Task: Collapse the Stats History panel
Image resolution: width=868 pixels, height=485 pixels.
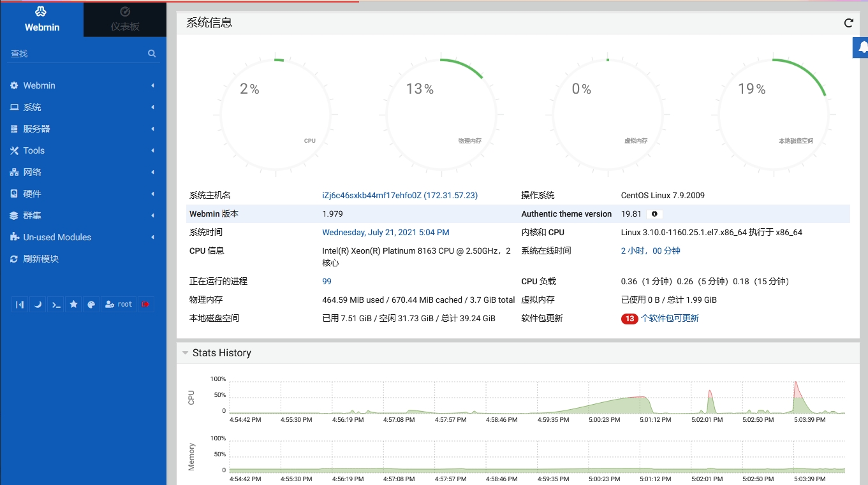Action: click(185, 353)
